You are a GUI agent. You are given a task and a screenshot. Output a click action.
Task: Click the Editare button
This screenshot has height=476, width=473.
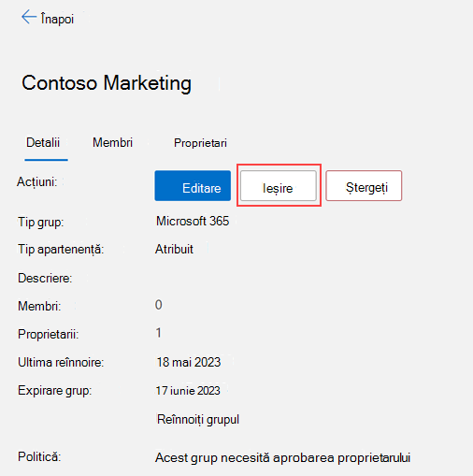point(193,186)
